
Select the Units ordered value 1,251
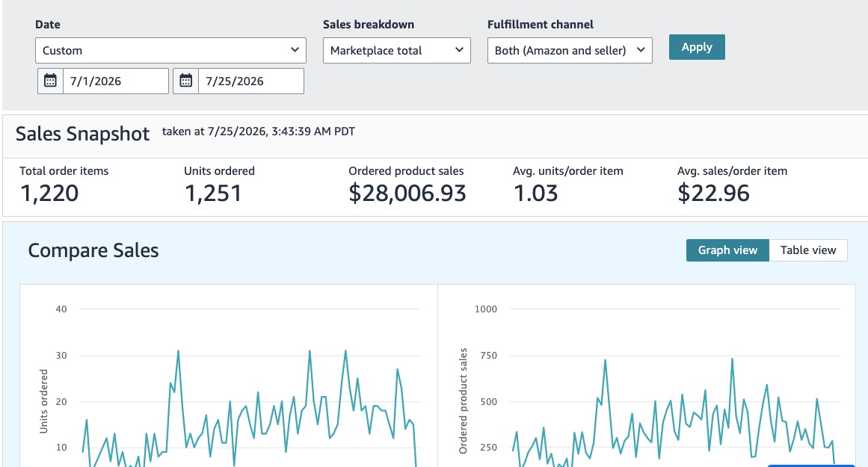click(213, 193)
